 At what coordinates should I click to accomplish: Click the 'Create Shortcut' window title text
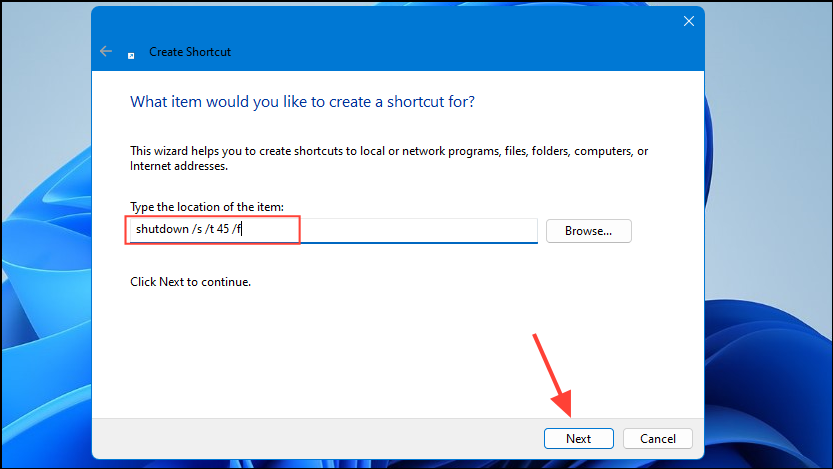(190, 51)
